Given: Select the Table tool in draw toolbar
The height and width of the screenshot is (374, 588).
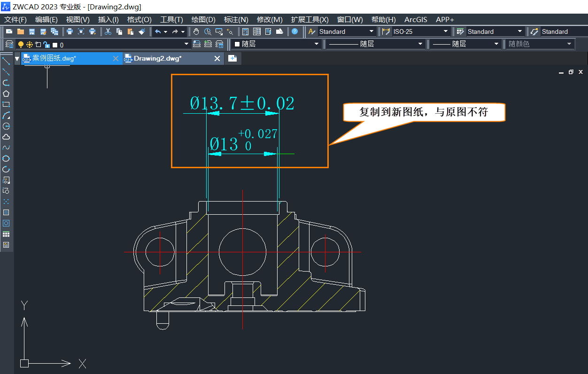Looking at the screenshot, I should [6, 234].
